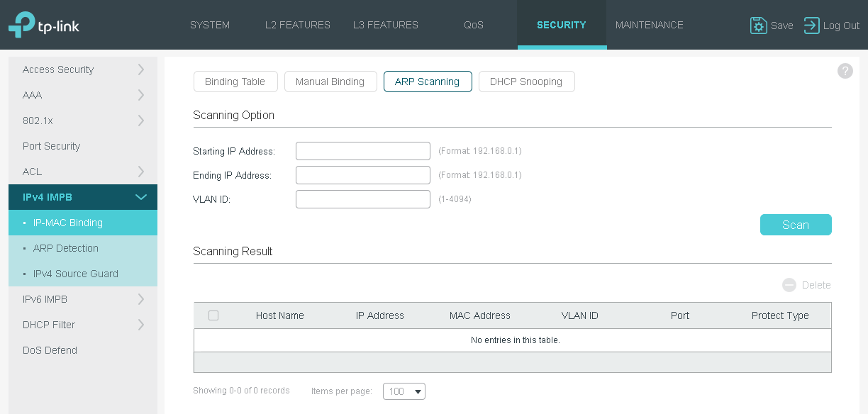
Task: Click the Port column header
Action: (680, 315)
